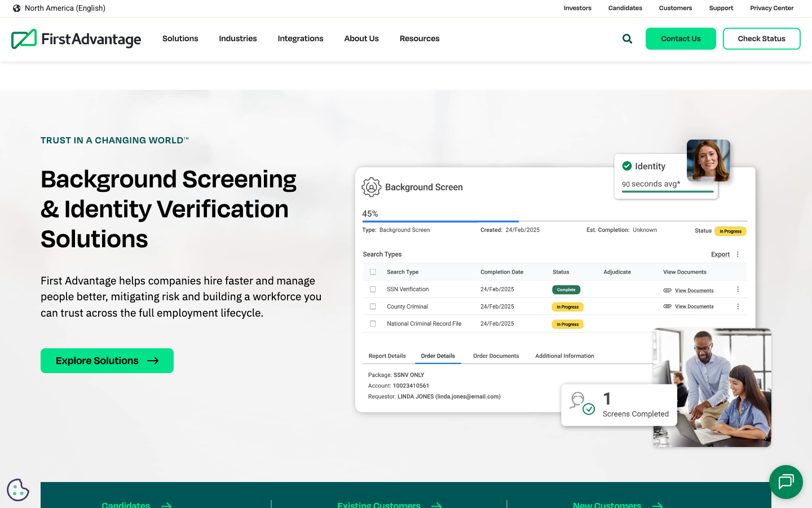Click the Explore Solutions button
The image size is (812, 508).
tap(107, 361)
